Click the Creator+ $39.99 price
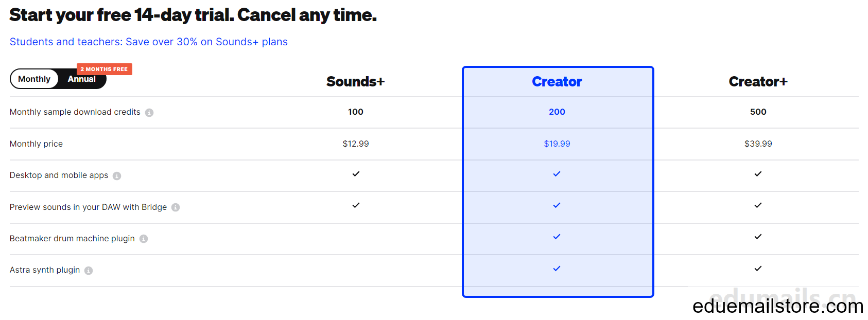Image resolution: width=868 pixels, height=320 pixels. click(758, 144)
